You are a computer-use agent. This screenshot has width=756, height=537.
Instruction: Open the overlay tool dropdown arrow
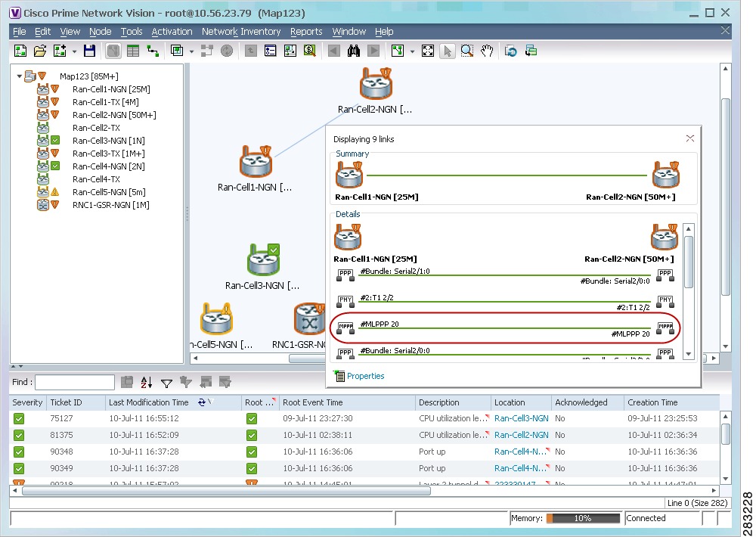click(191, 51)
